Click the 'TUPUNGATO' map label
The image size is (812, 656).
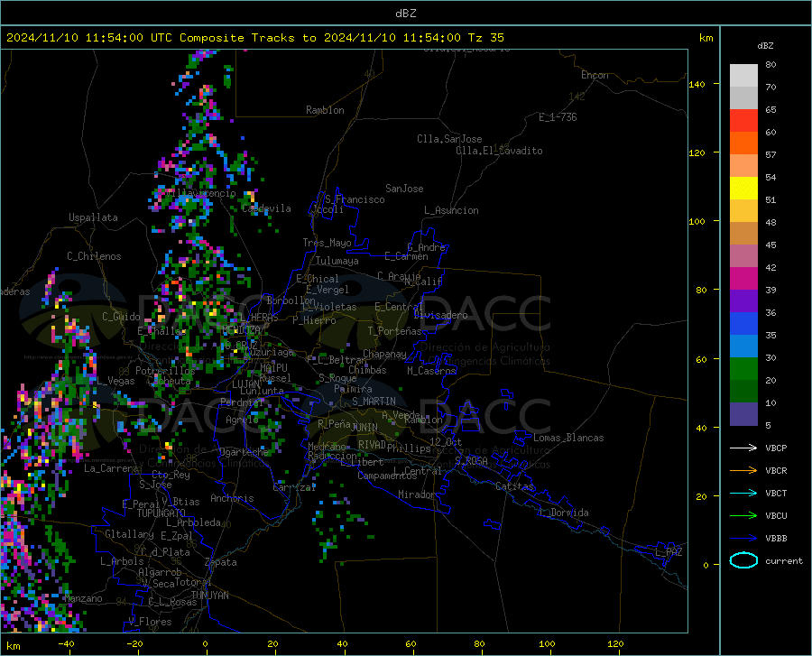161,513
